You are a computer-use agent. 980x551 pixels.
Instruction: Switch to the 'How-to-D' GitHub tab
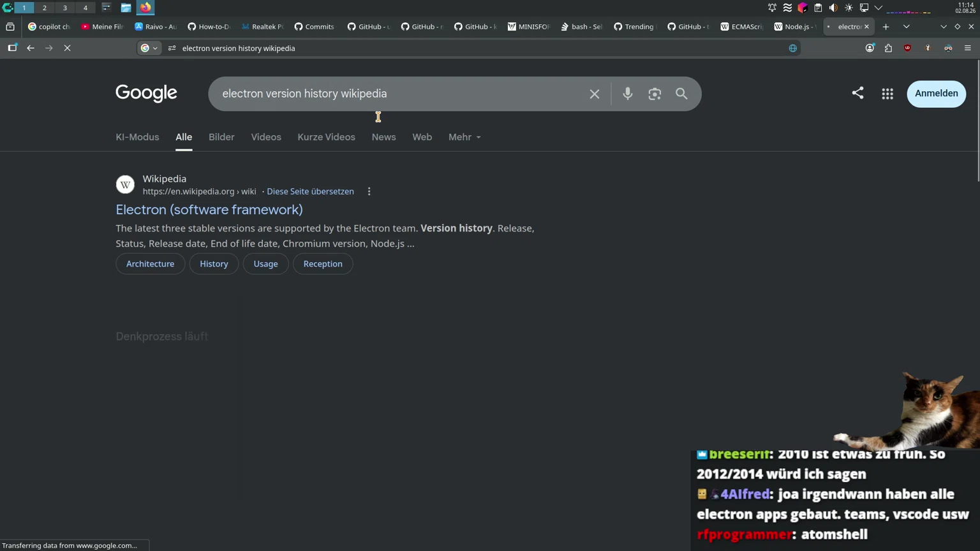coord(209,27)
